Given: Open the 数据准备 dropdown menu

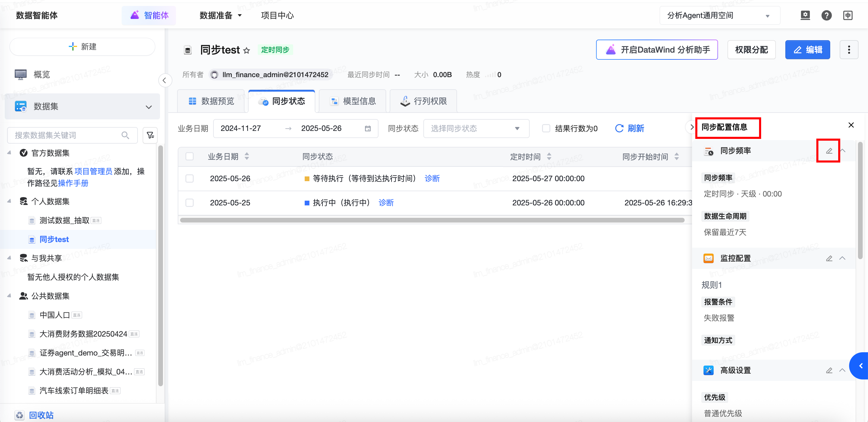Looking at the screenshot, I should click(x=221, y=16).
